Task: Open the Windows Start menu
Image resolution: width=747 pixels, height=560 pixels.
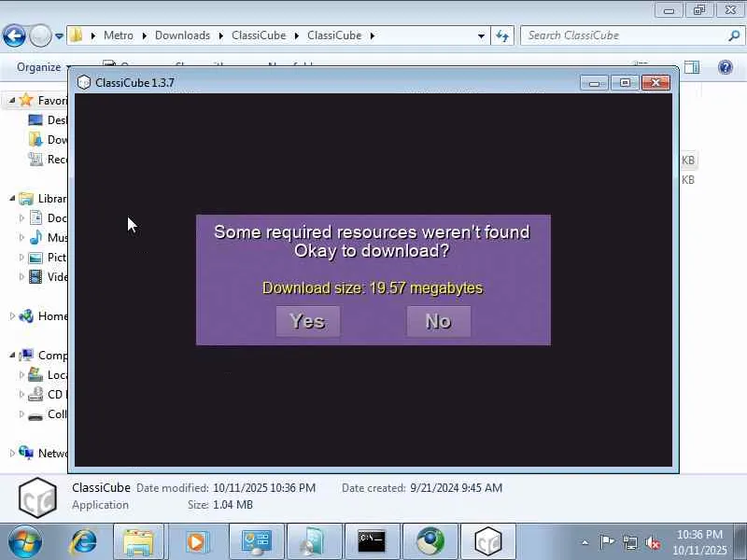Action: pyautogui.click(x=24, y=542)
